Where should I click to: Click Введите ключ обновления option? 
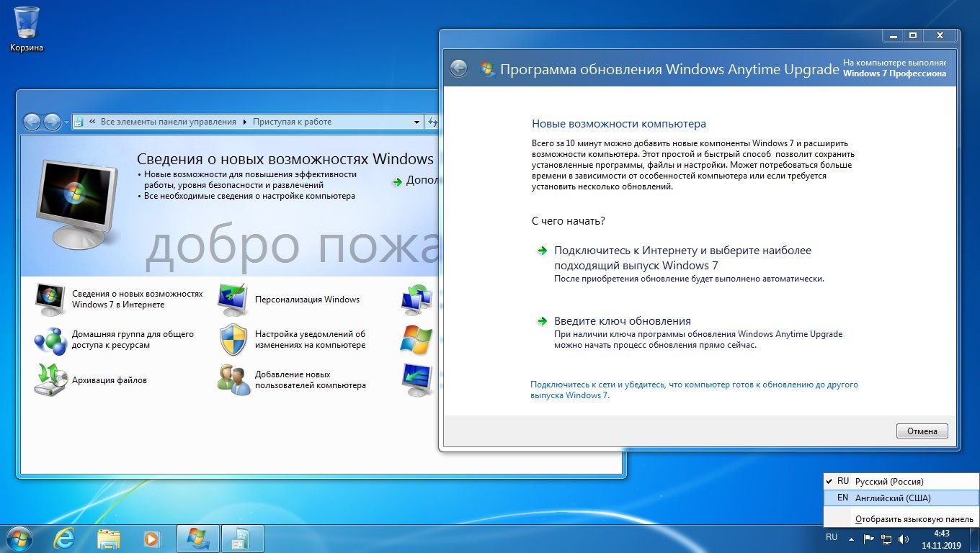(623, 321)
